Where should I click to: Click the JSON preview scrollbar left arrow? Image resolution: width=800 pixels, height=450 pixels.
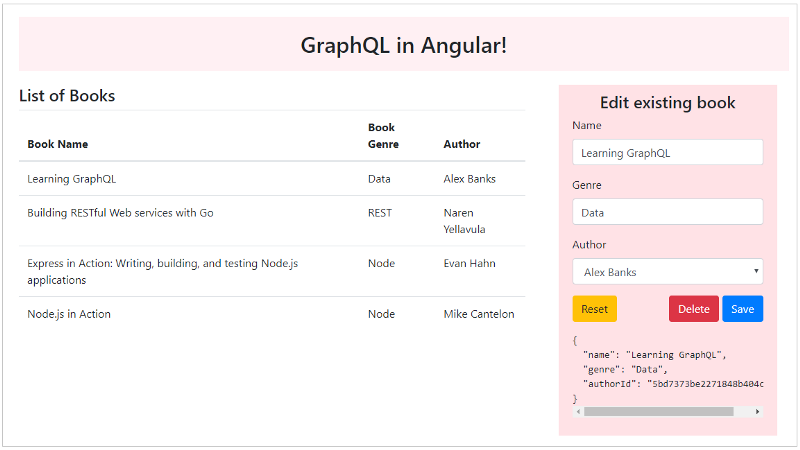pos(578,412)
